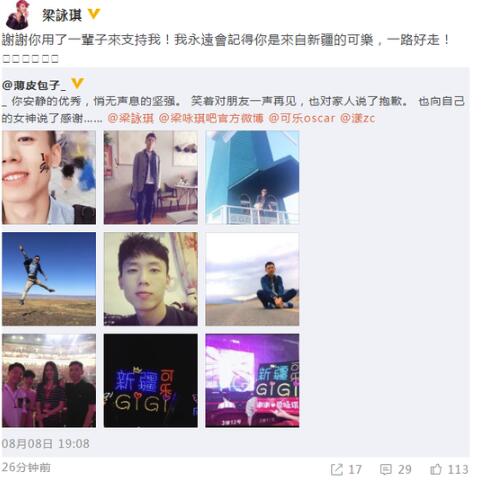Open the neon 新疆 GIGI sign photo

click(151, 381)
